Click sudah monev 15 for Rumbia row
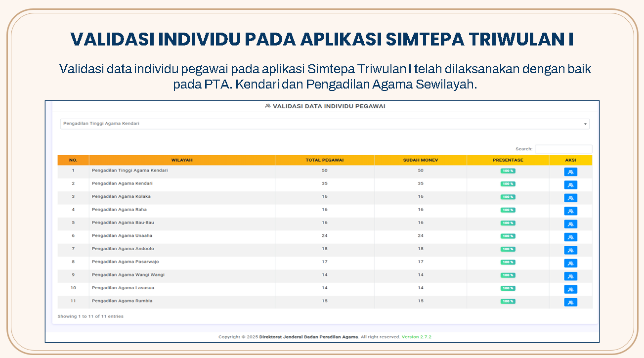Screen dimensions: 644x358 [x=421, y=301]
